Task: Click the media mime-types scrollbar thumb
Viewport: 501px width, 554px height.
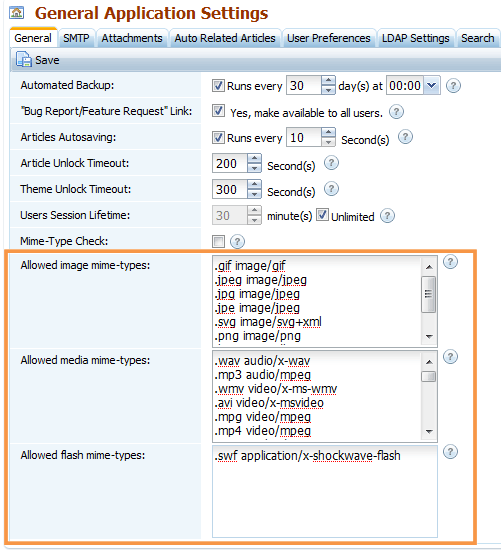Action: (429, 376)
